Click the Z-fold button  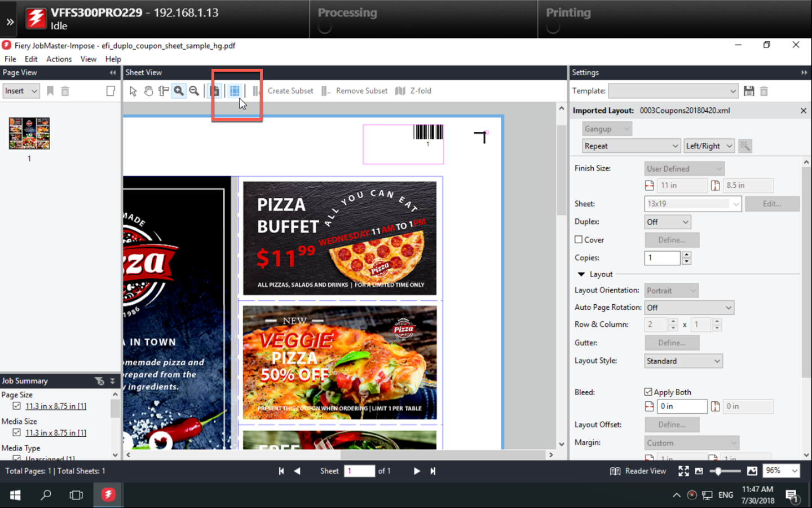413,91
